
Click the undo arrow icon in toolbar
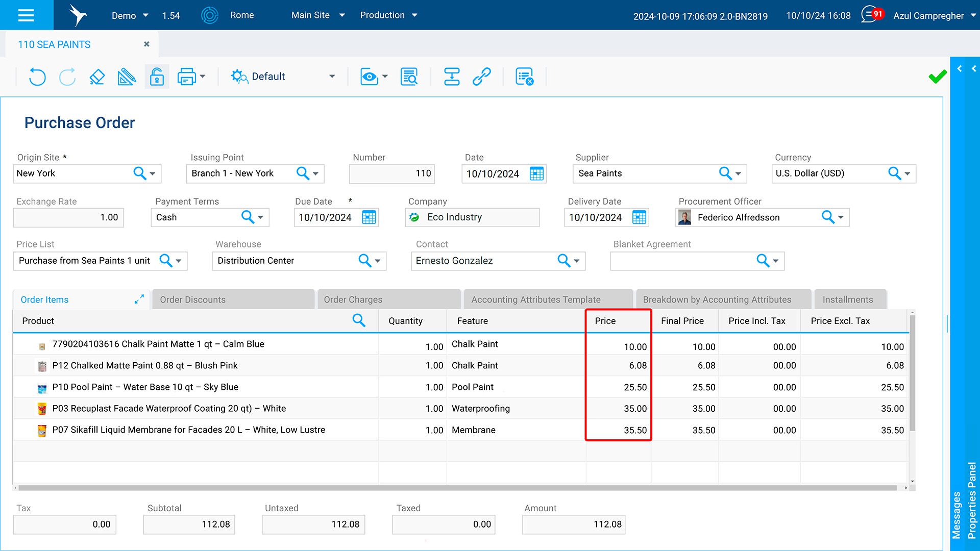(x=37, y=77)
